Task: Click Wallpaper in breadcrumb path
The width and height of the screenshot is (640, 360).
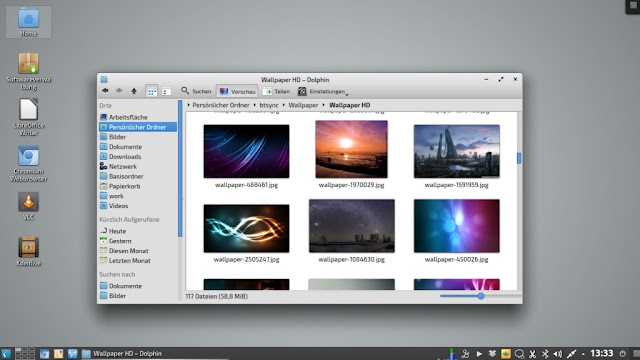Action: click(303, 105)
